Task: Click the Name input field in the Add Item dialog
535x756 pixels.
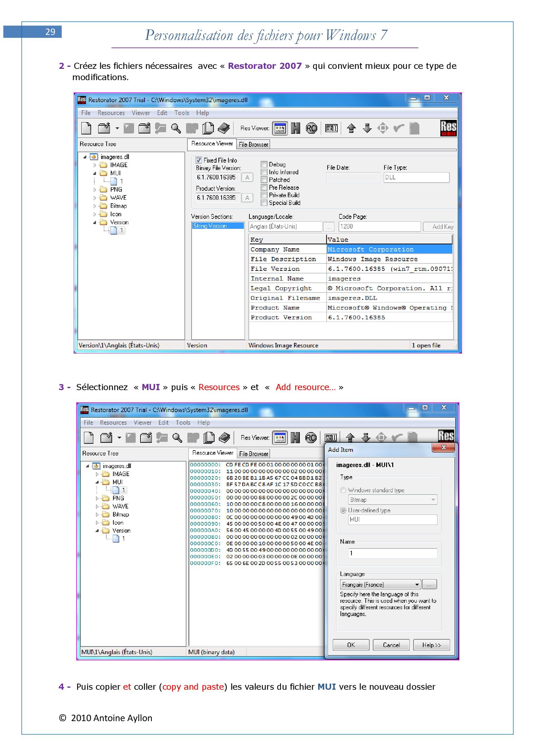Action: [x=393, y=553]
